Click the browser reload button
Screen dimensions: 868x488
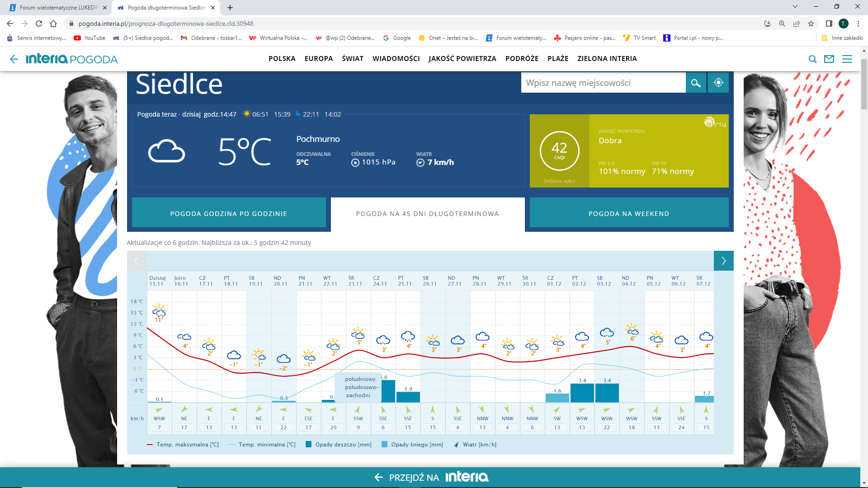(39, 23)
